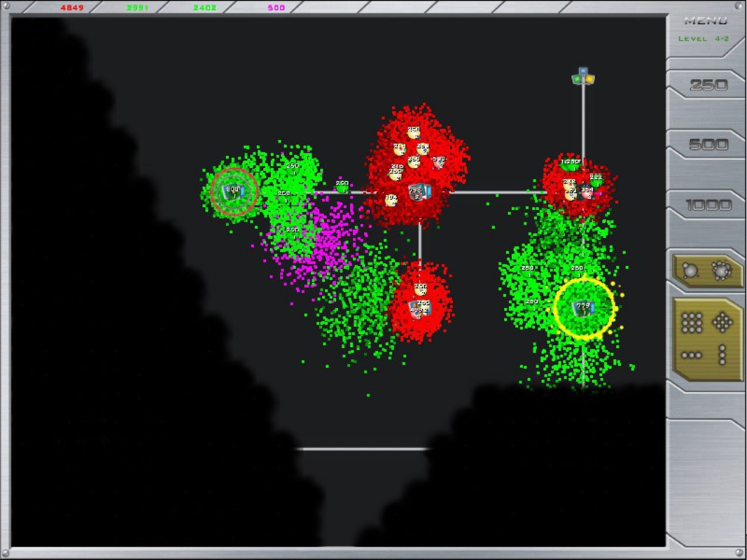
Task: Choose the 1000 squad-size button in side panel
Action: pos(708,205)
